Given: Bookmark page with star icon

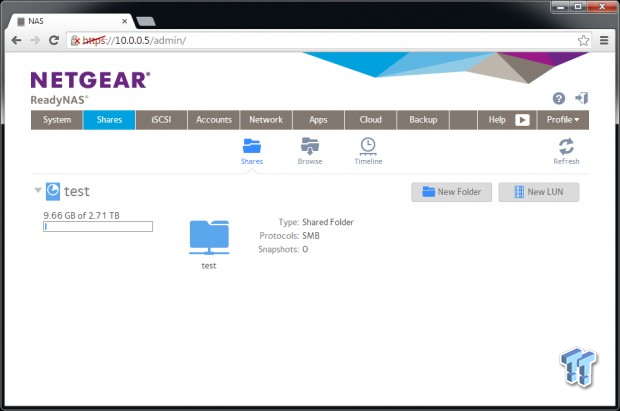Looking at the screenshot, I should [x=583, y=40].
